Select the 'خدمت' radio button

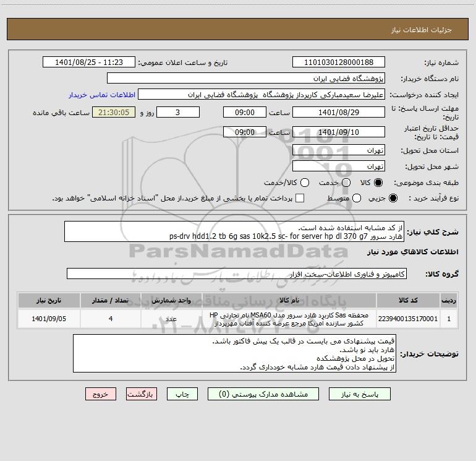(346, 183)
